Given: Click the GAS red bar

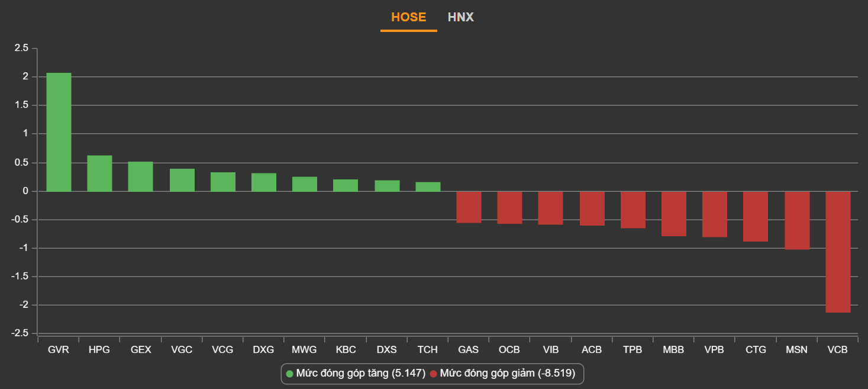Looking at the screenshot, I should pyautogui.click(x=469, y=207).
